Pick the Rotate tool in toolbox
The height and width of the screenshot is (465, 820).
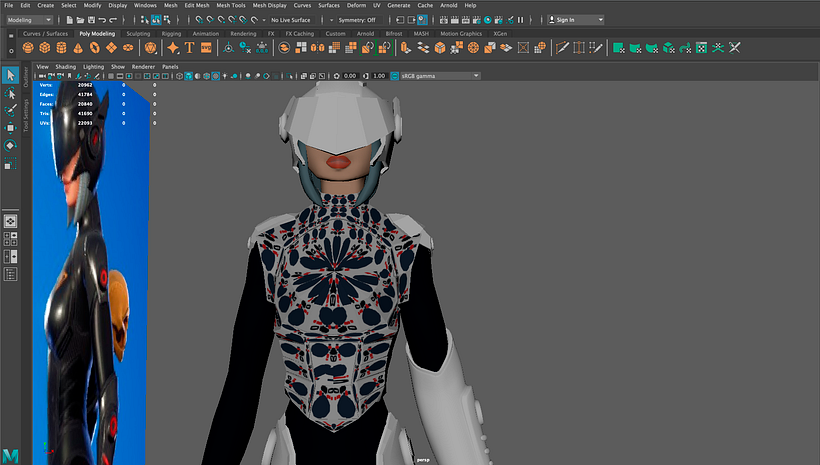[10, 144]
